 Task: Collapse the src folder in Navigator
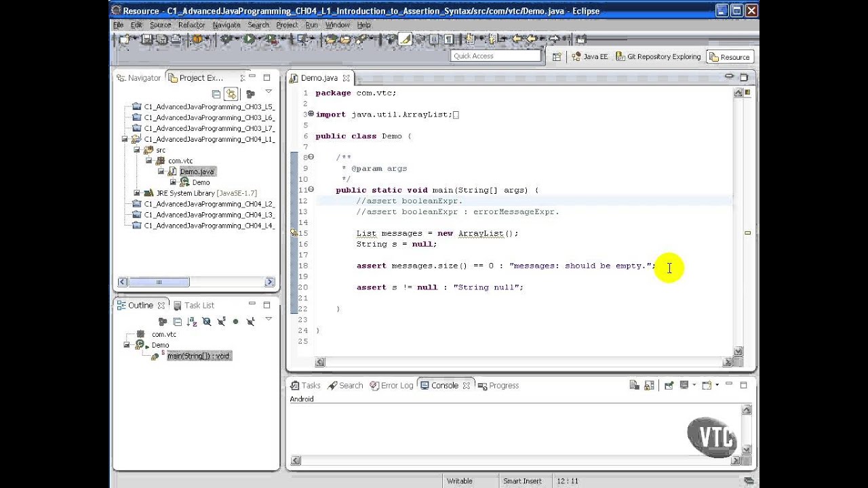click(x=136, y=150)
